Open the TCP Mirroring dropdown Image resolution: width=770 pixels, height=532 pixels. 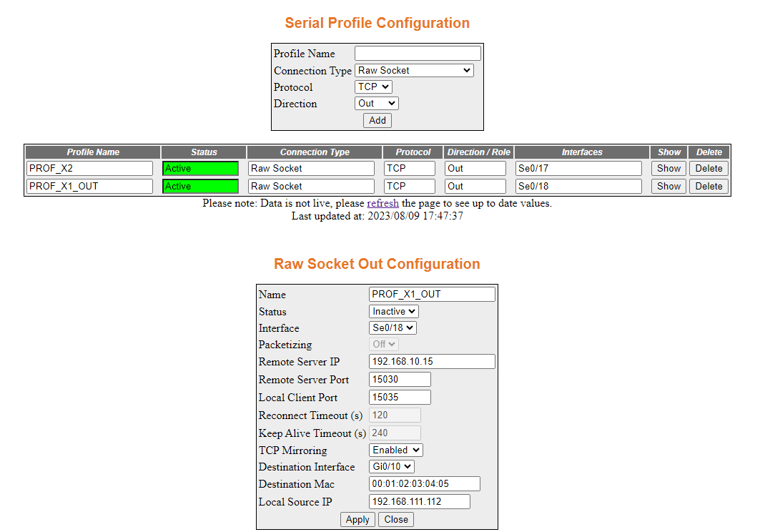[x=395, y=450]
